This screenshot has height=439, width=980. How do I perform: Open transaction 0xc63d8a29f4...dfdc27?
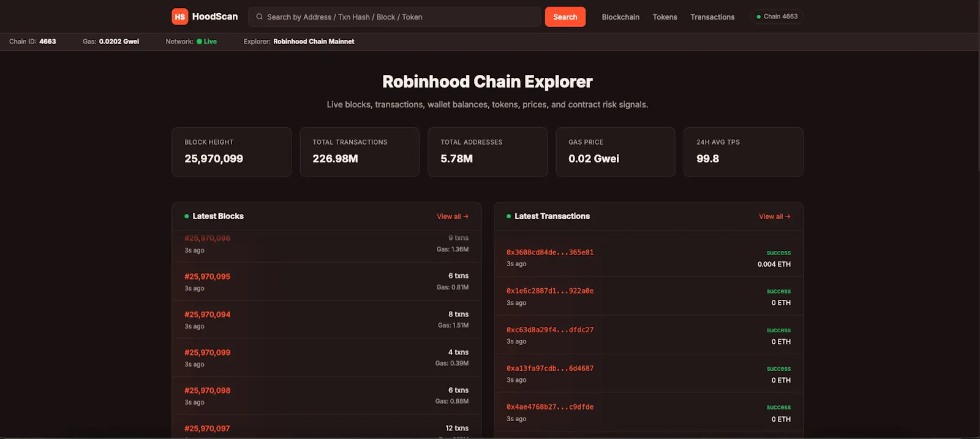[550, 330]
